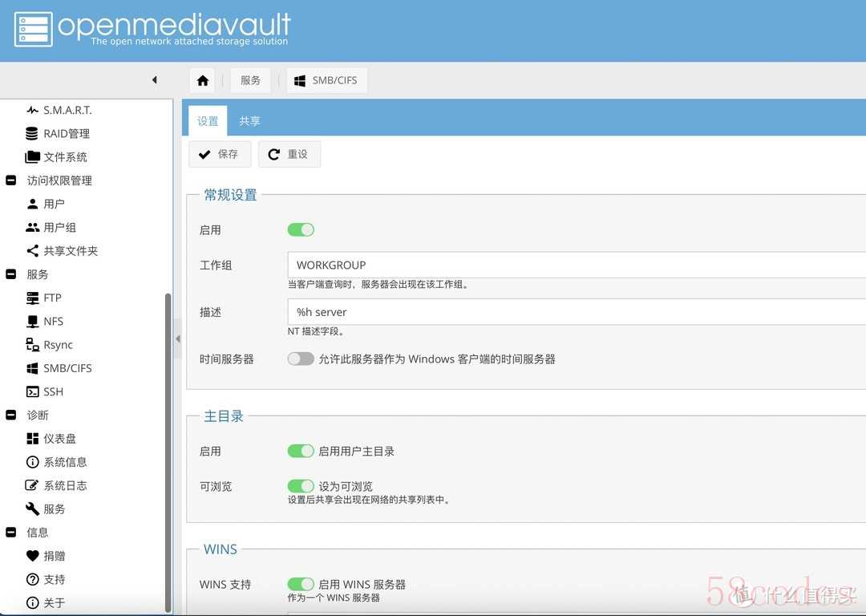This screenshot has height=616, width=866.
Task: Click the NT 描述字段 hint text
Action: pyautogui.click(x=316, y=331)
